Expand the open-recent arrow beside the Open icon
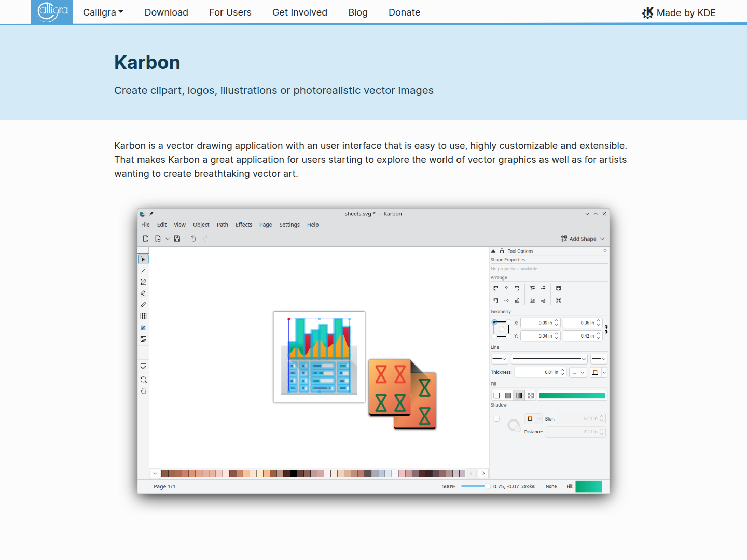 tap(167, 239)
